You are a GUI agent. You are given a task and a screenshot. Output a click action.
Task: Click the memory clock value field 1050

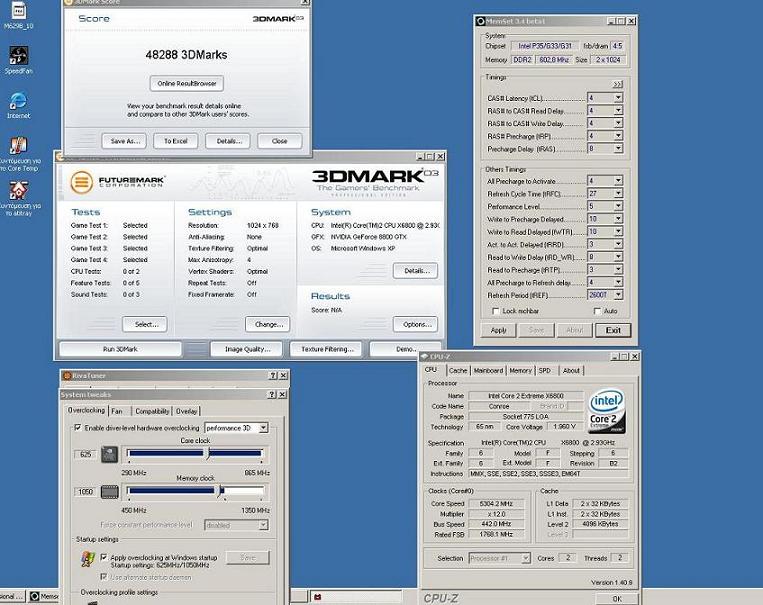click(86, 492)
